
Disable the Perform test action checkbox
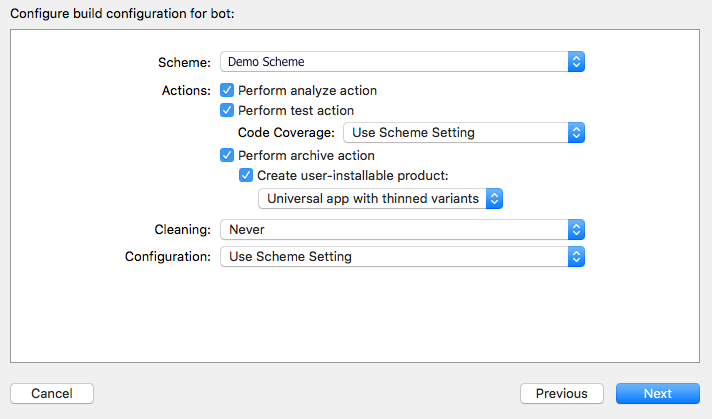227,111
